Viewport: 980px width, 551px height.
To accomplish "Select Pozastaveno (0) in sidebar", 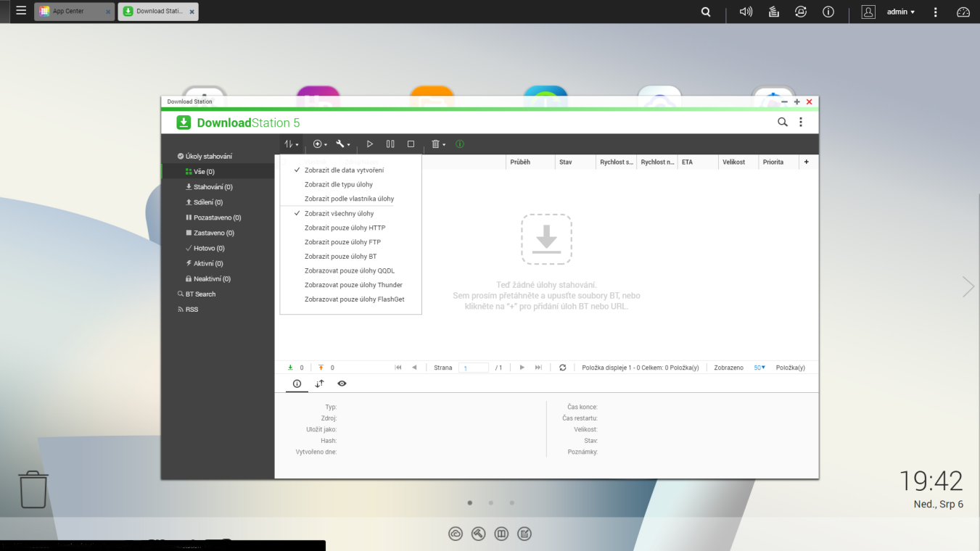I will pyautogui.click(x=218, y=217).
